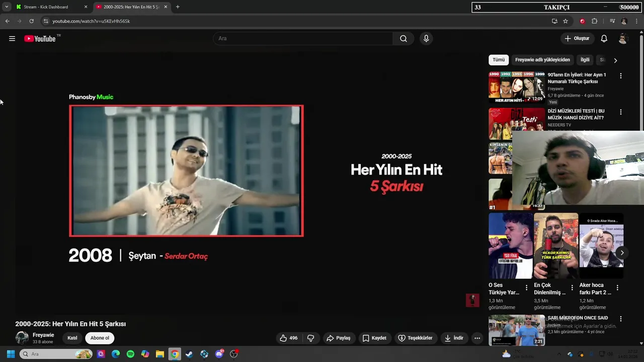
Task: Dislike the video
Action: [310, 338]
